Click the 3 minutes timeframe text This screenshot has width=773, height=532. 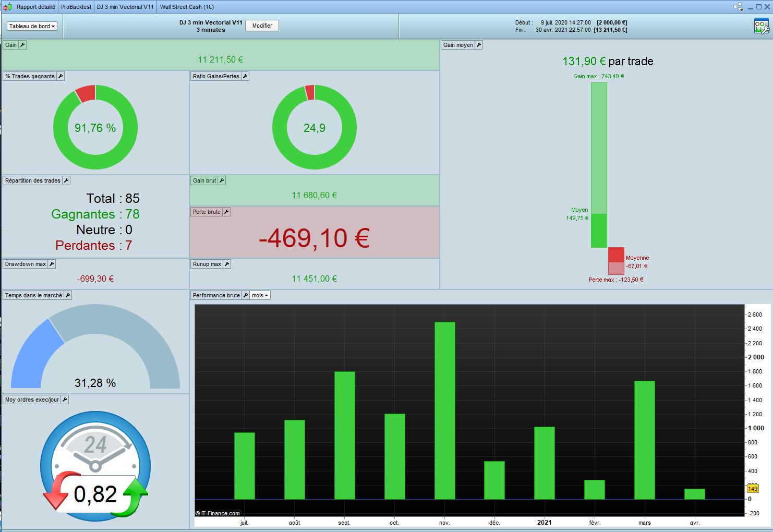[x=211, y=30]
